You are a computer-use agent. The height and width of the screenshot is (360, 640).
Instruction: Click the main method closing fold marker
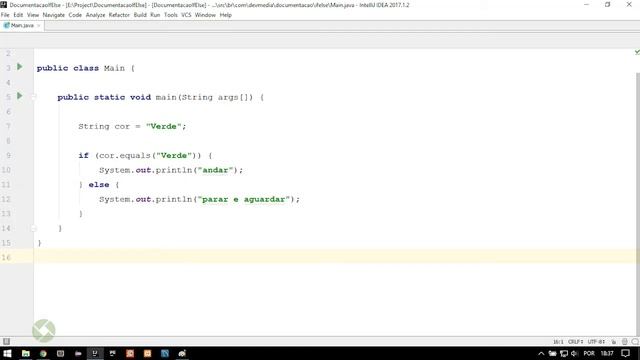(x=34, y=229)
